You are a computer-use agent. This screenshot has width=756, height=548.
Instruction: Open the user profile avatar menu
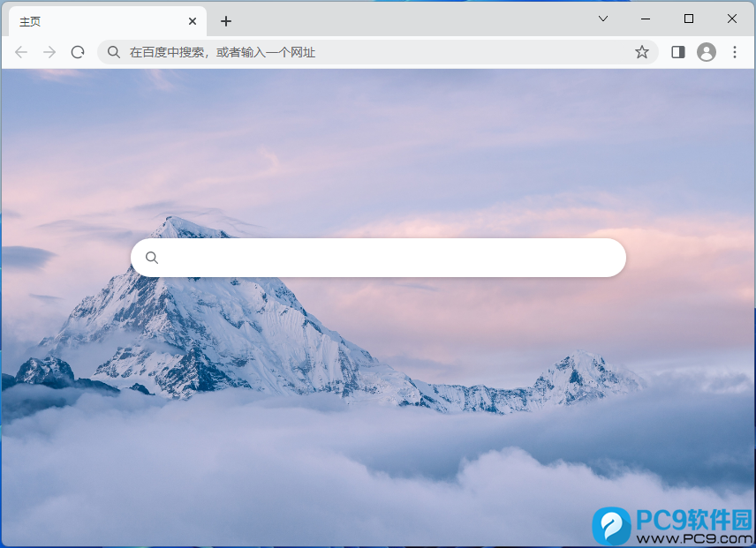(x=707, y=52)
